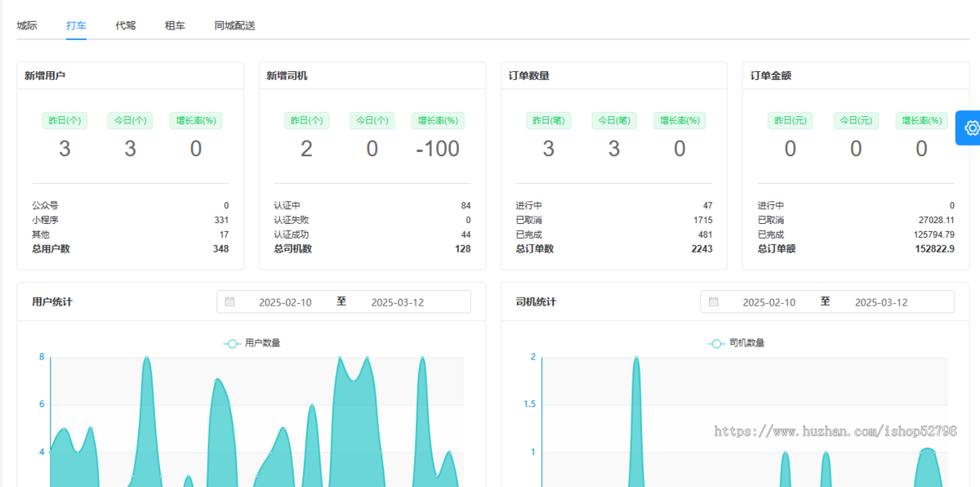
Task: Click 今日(个) tag in 新增司机 card
Action: point(372,120)
